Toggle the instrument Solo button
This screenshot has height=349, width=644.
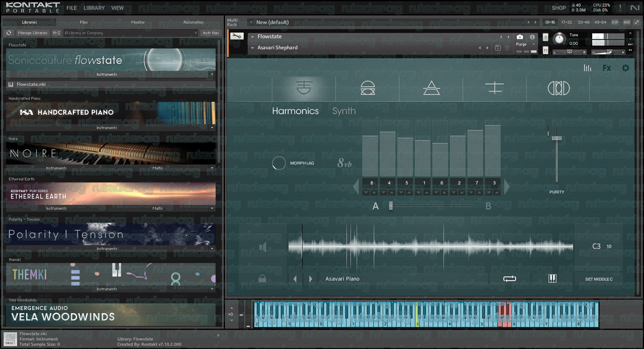[545, 37]
